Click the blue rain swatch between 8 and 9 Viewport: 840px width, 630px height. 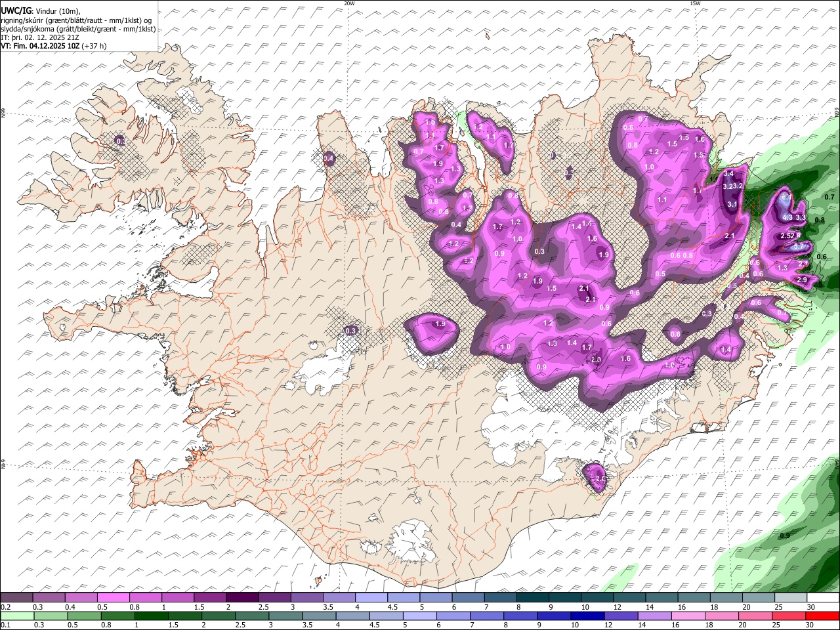pos(520,616)
